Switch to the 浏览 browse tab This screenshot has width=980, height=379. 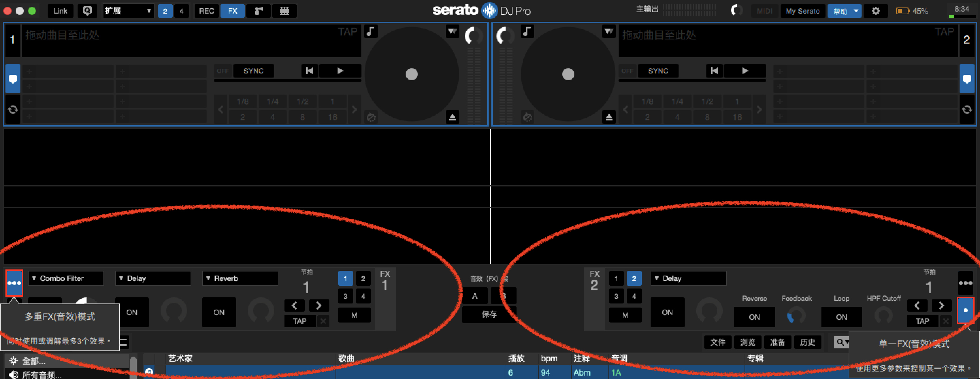pyautogui.click(x=747, y=342)
